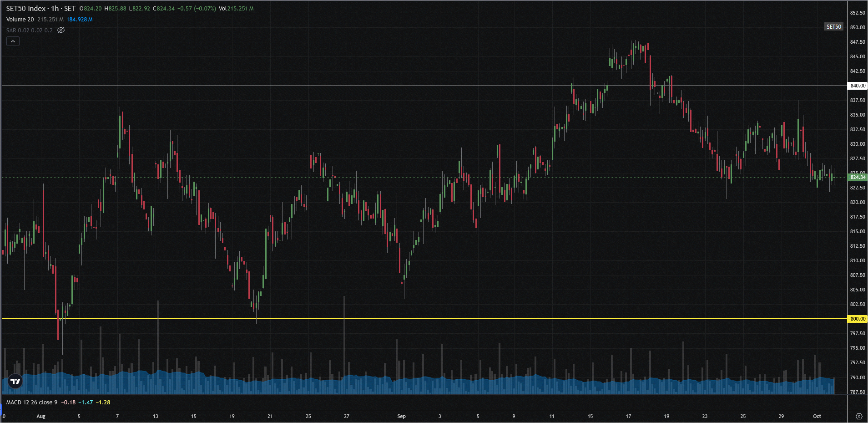868x423 pixels.
Task: Select the SAR 0.02 0.02 0.2 indicator label
Action: click(29, 31)
